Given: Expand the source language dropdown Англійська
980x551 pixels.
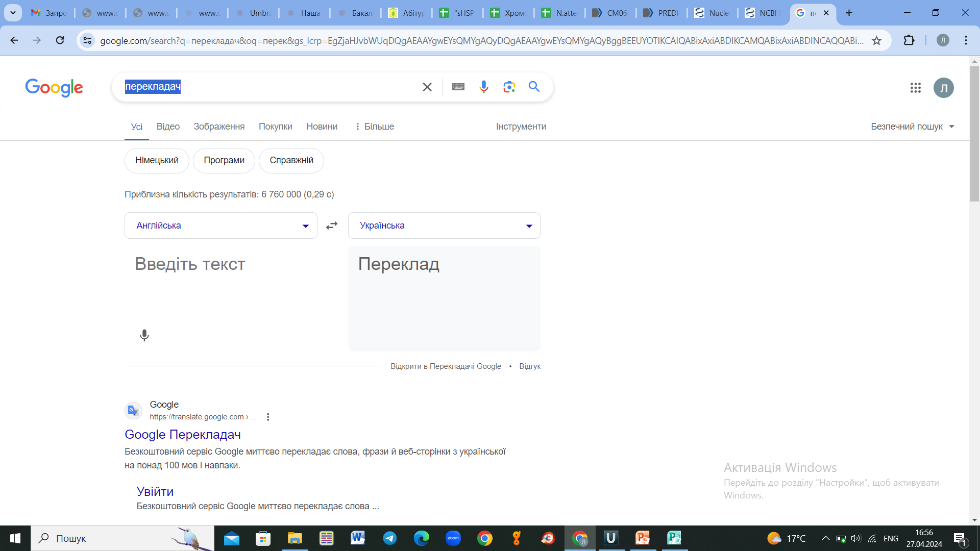Looking at the screenshot, I should point(221,226).
